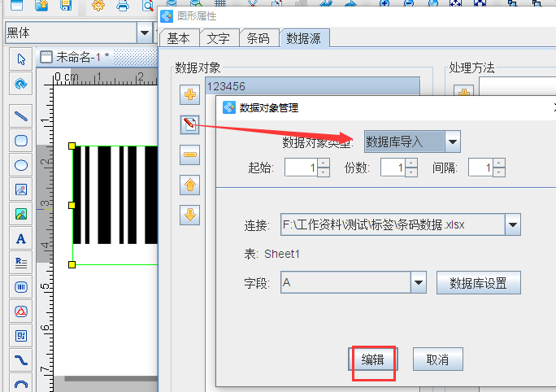The height and width of the screenshot is (392, 556).
Task: Click the red triangle-in-circle shape tool
Action: click(x=21, y=311)
